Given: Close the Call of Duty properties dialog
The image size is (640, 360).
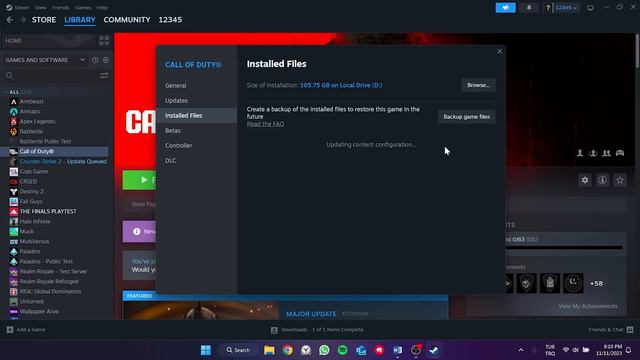Looking at the screenshot, I should tap(499, 51).
